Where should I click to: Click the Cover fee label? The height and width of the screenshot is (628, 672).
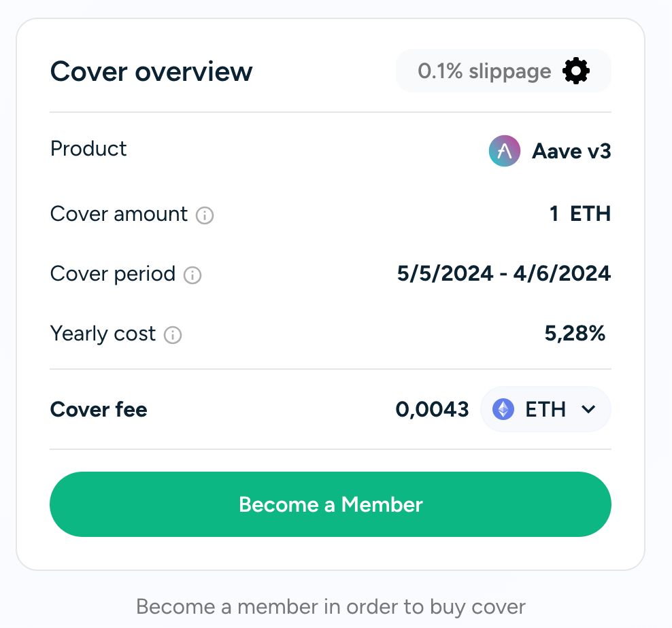[x=99, y=409]
